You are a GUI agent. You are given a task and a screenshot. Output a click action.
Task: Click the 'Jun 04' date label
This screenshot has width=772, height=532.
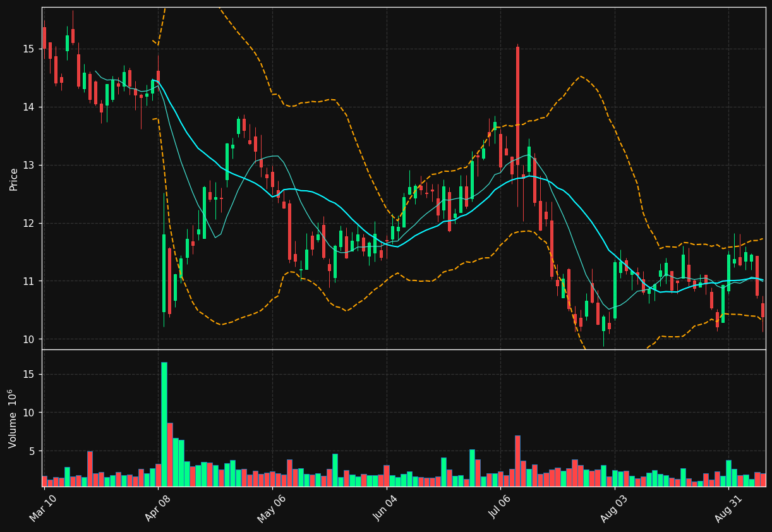tap(385, 508)
